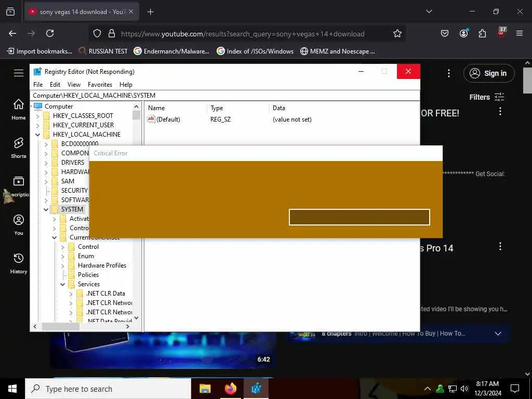List all tabs dropdown arrow
Screen dimensions: 532x399
[x=429, y=11]
